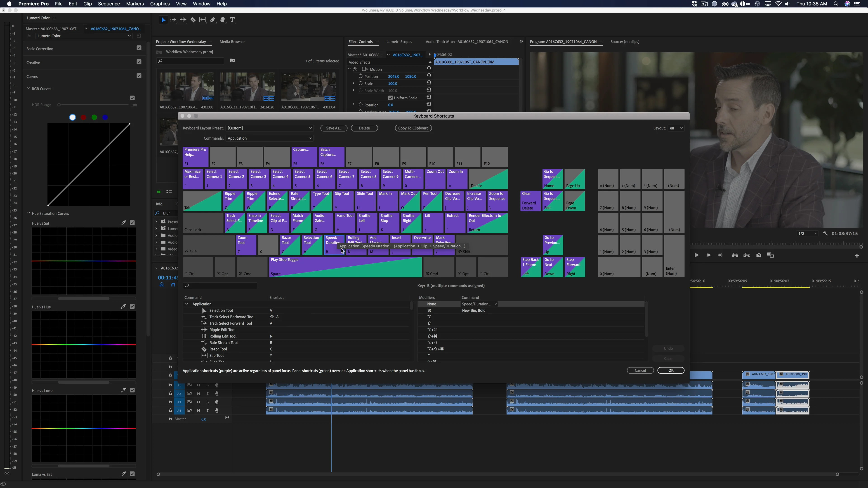The image size is (868, 488).
Task: Activate the Type tool
Action: [233, 20]
